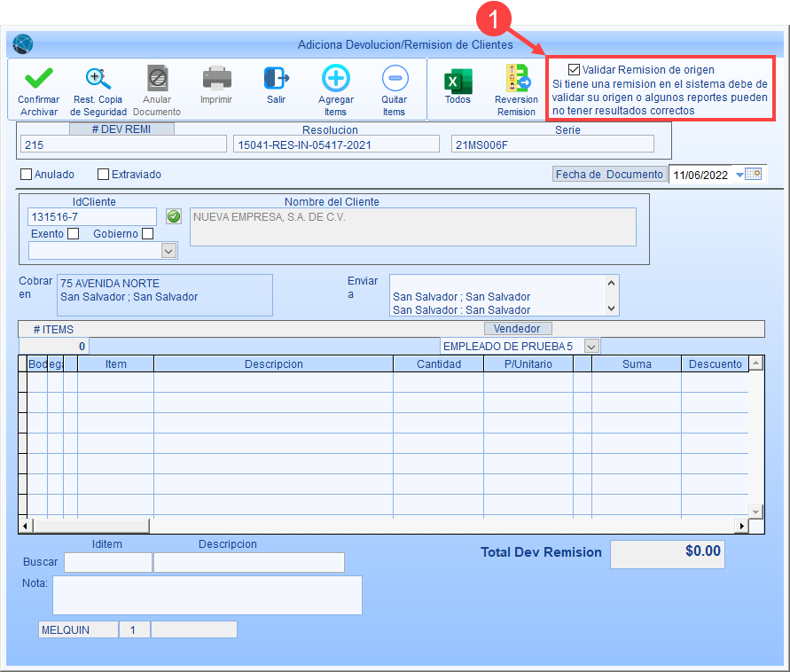Click the Nombre del Cliente field

tap(413, 227)
